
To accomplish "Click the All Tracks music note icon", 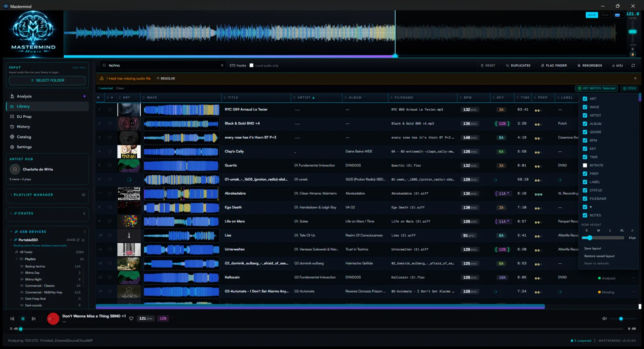I will click(x=17, y=252).
